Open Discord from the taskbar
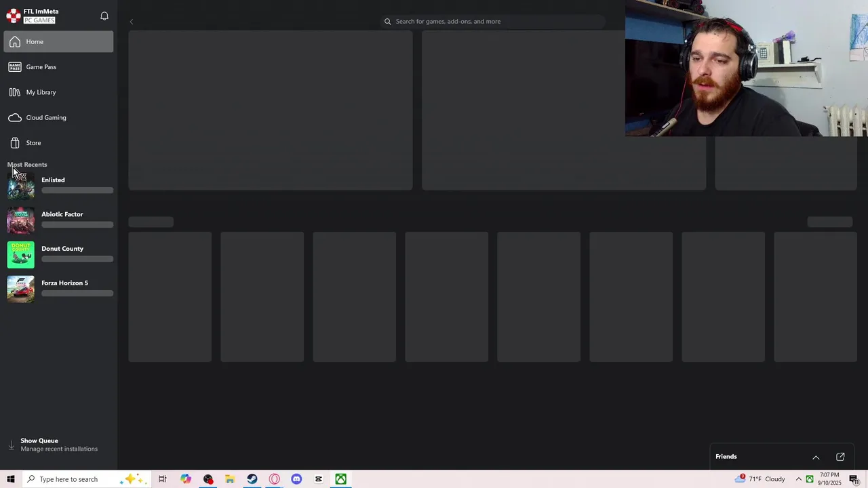Image resolution: width=868 pixels, height=488 pixels. coord(296,479)
